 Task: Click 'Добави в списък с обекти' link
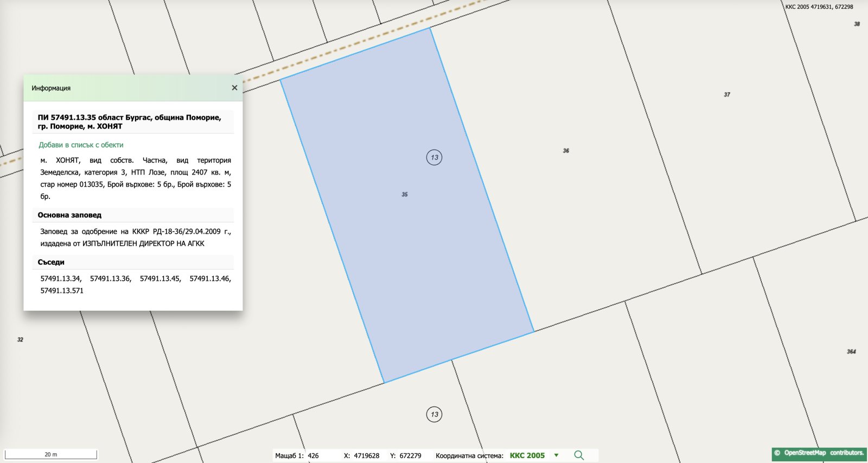coord(81,145)
